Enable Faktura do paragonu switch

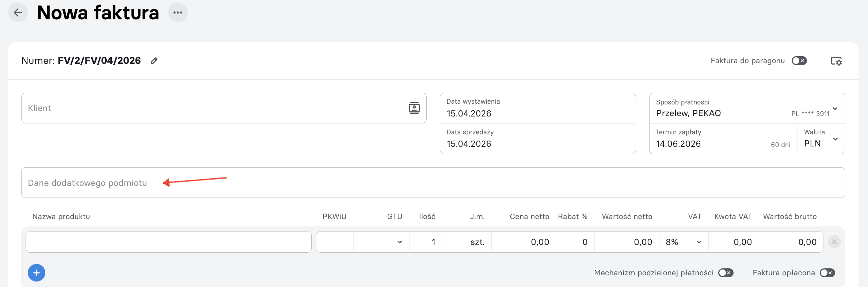pyautogui.click(x=799, y=61)
